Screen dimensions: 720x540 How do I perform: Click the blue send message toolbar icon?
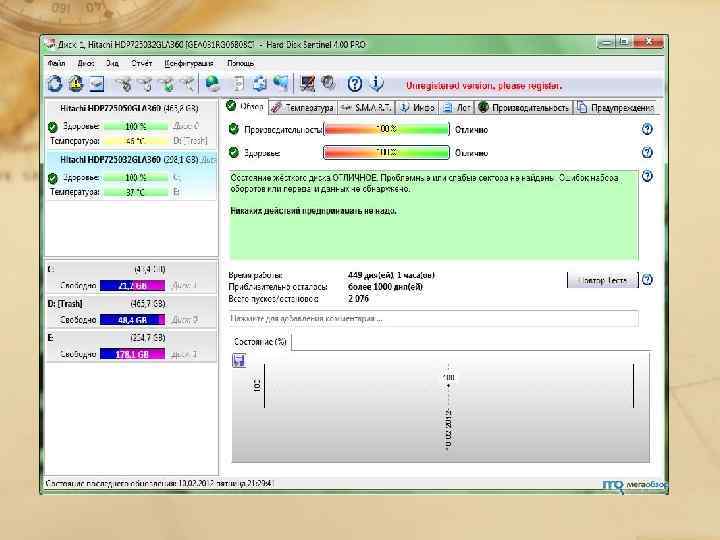coord(281,84)
